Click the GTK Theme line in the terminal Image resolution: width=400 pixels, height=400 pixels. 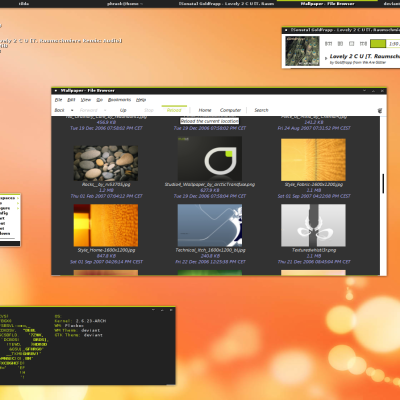coord(79,335)
